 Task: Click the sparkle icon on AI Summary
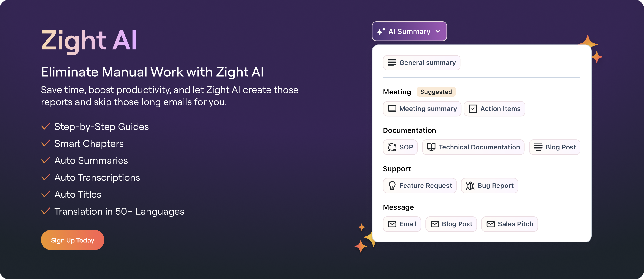point(381,31)
